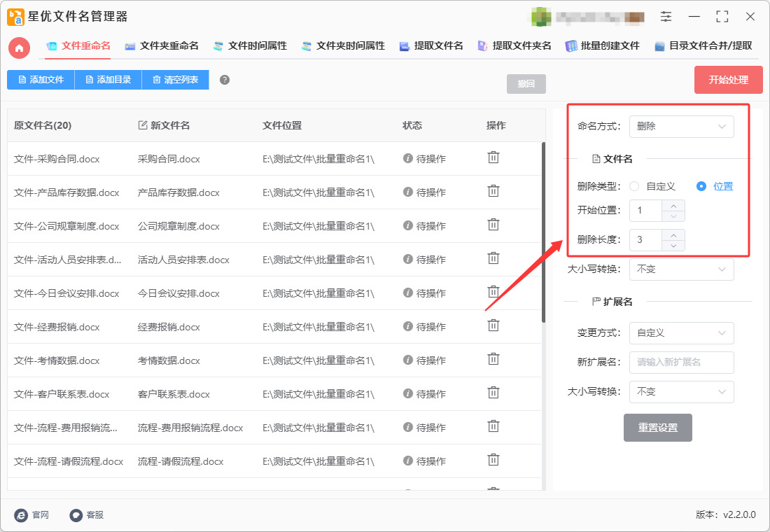Switch to the 提取文件名 tab
This screenshot has width=770, height=532.
point(431,46)
